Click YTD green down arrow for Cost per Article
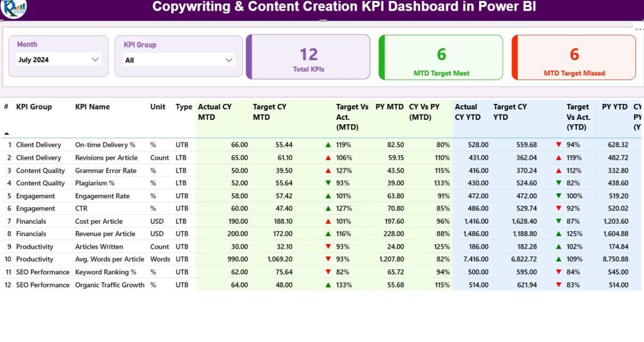The image size is (644, 342). (558, 221)
